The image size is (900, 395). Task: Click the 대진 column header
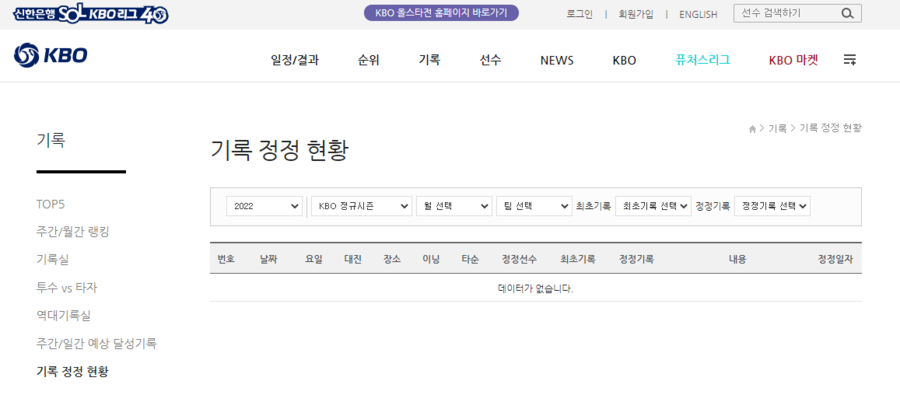353,260
